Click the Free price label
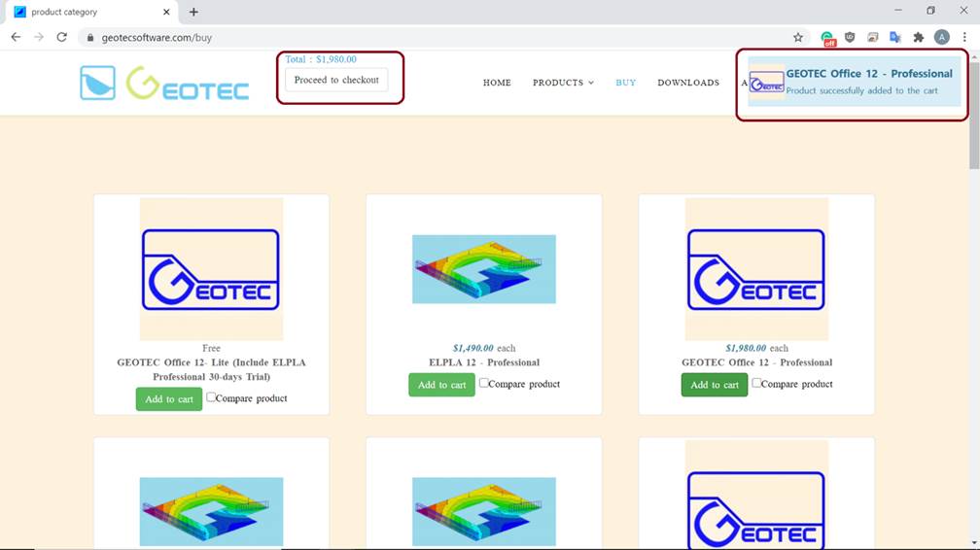Image resolution: width=980 pixels, height=550 pixels. 211,348
